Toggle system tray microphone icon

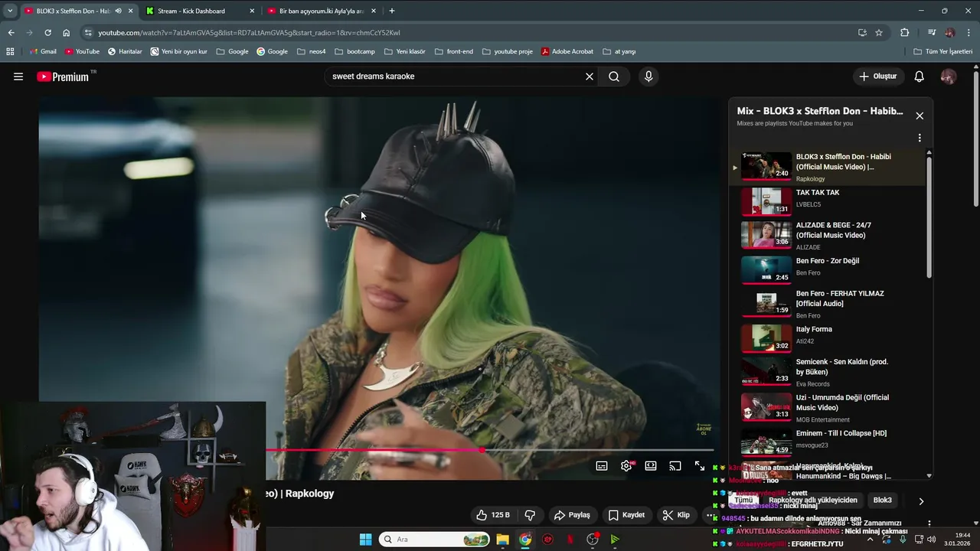[x=902, y=540]
